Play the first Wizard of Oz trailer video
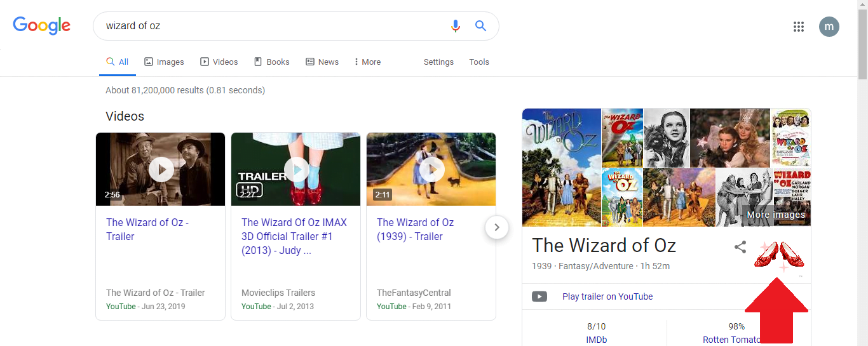This screenshot has width=868, height=346. coord(161,170)
